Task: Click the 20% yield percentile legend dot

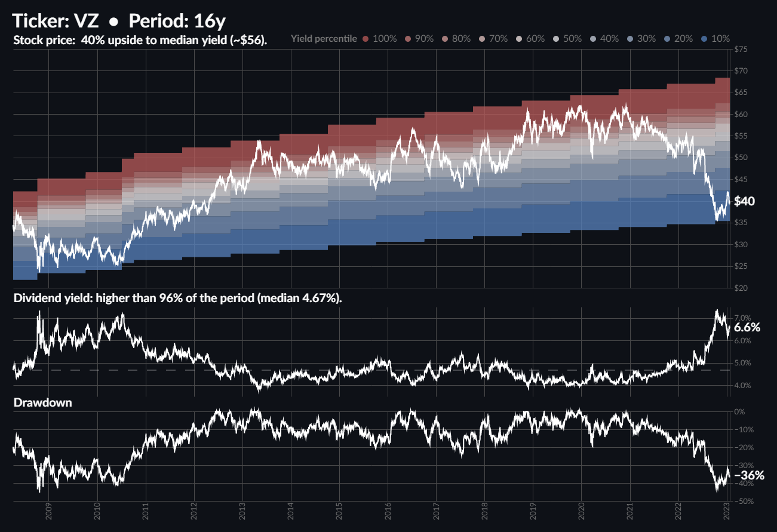Action: [x=667, y=39]
